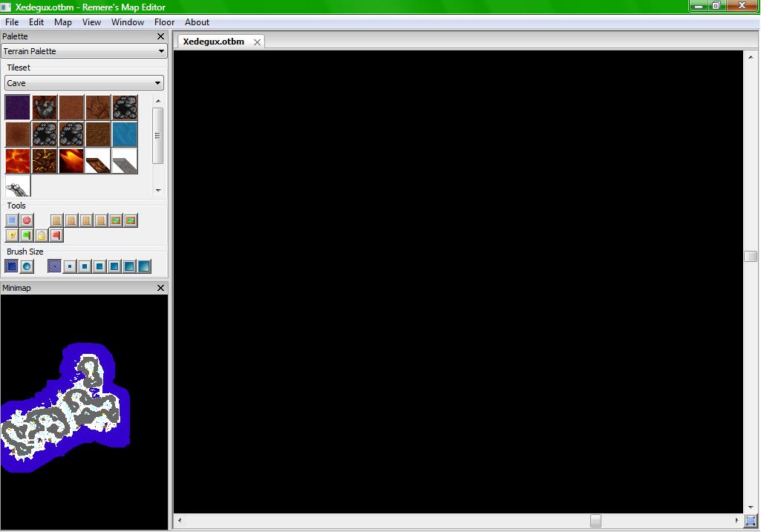The height and width of the screenshot is (532, 761).
Task: Open the View menu
Action: pyautogui.click(x=91, y=22)
